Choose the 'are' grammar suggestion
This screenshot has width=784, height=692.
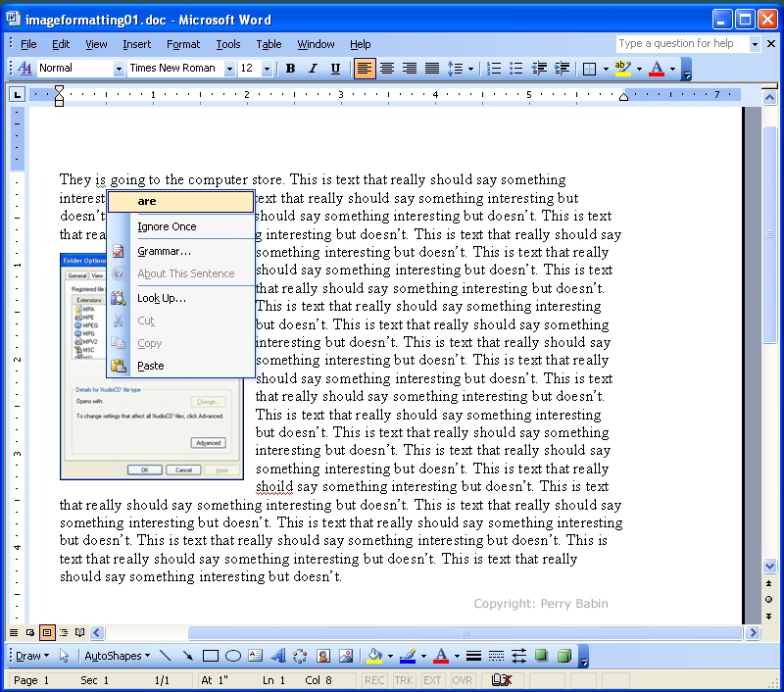[180, 201]
